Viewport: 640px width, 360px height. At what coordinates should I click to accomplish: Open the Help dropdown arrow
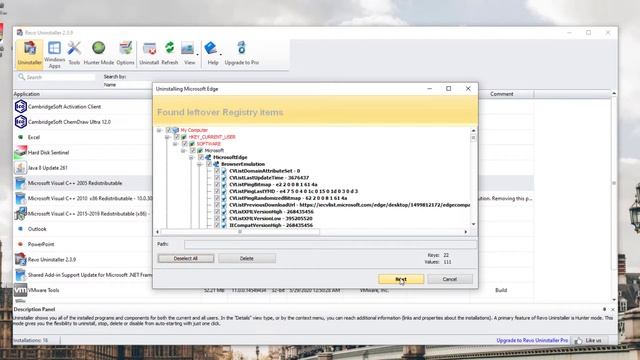point(221,55)
